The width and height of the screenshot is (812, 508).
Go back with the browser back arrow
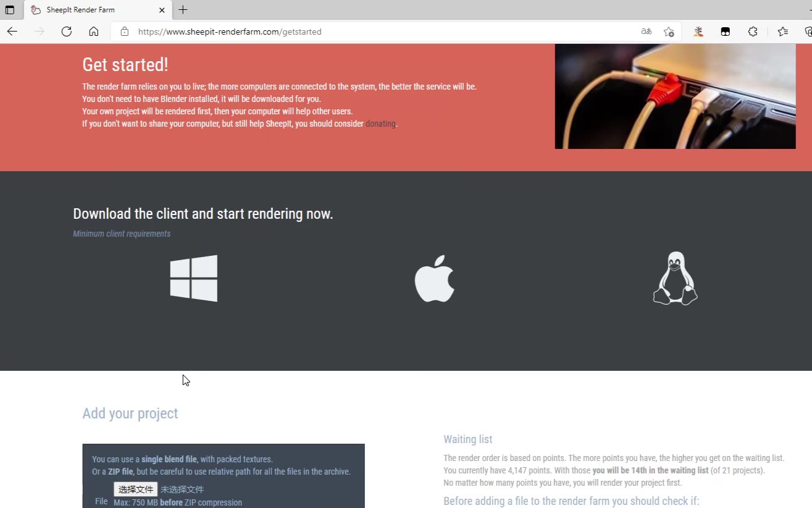click(12, 32)
